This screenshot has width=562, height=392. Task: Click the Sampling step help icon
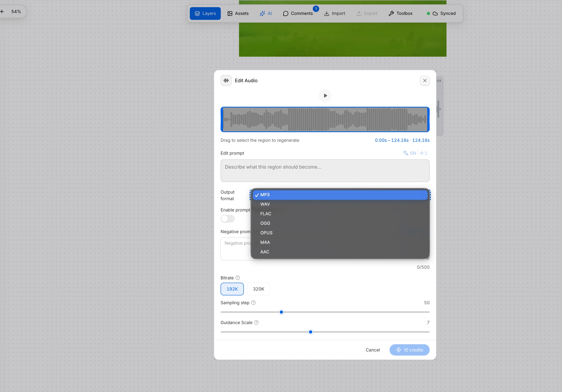tap(253, 302)
